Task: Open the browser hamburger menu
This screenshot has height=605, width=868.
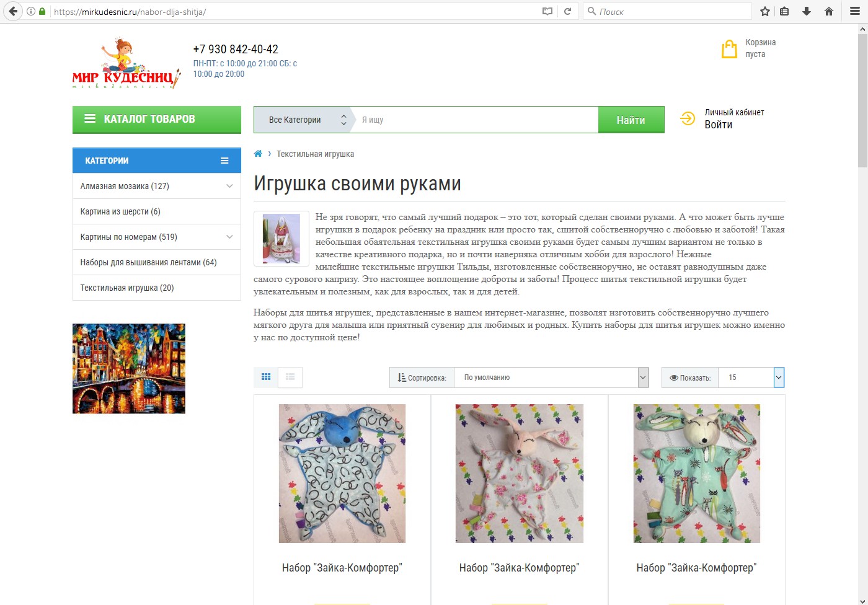Action: pos(855,11)
